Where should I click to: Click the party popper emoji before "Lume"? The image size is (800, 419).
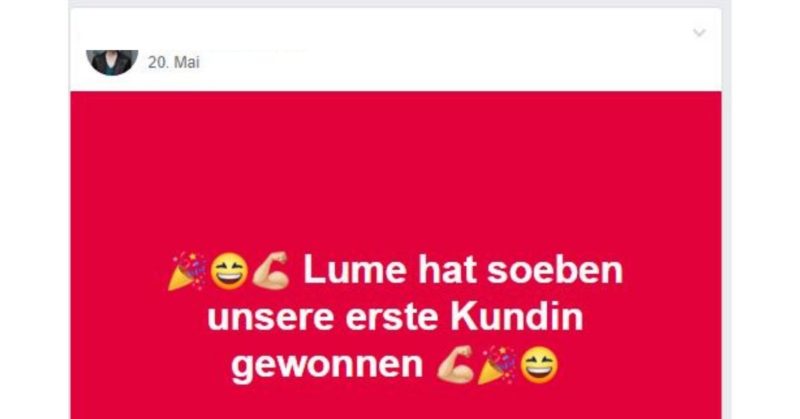[x=187, y=271]
